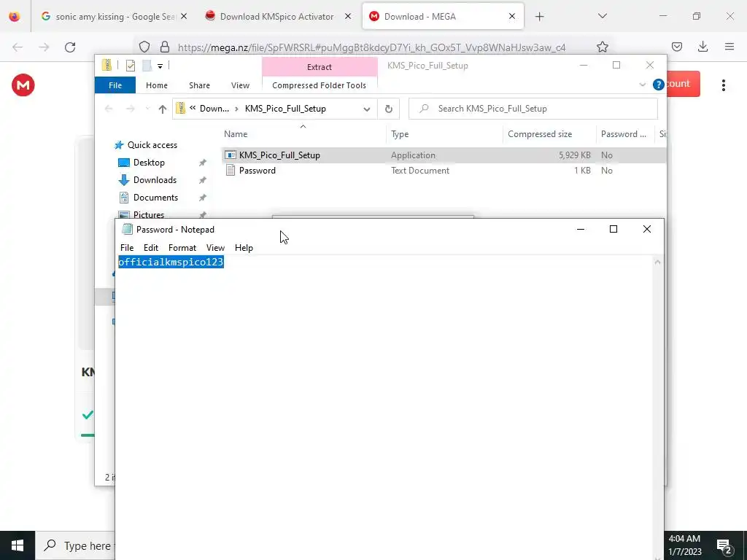Open MEGA three-dot options menu
This screenshot has width=747, height=560.
723,85
